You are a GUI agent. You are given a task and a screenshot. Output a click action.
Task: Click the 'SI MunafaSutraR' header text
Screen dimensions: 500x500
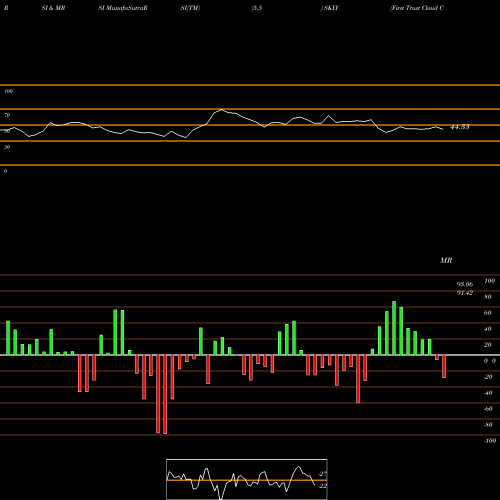coord(123,8)
